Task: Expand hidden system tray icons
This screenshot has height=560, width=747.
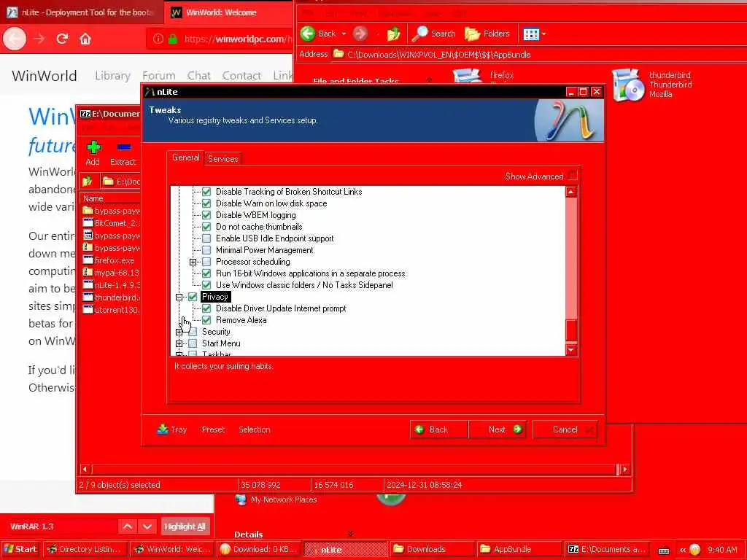Action: click(x=683, y=550)
